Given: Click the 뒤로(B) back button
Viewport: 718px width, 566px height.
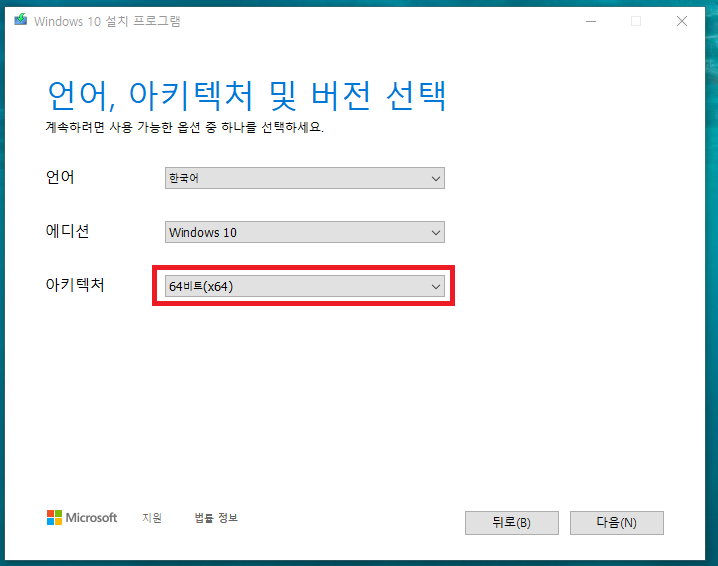Looking at the screenshot, I should coord(511,522).
